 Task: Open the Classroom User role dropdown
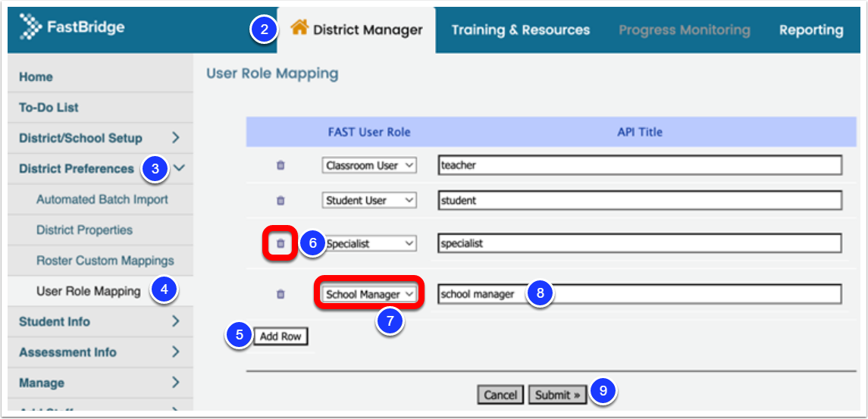point(369,165)
